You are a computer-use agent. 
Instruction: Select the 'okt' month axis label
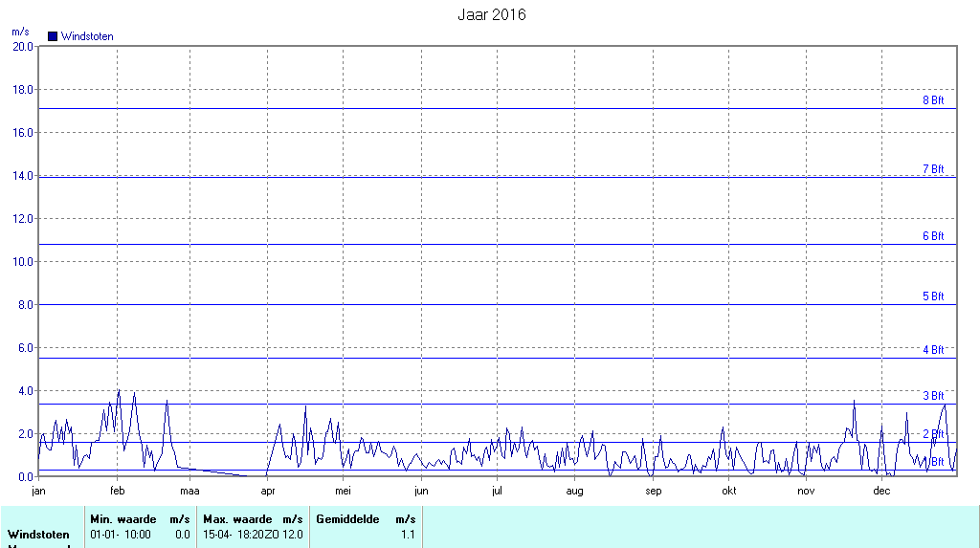[728, 492]
